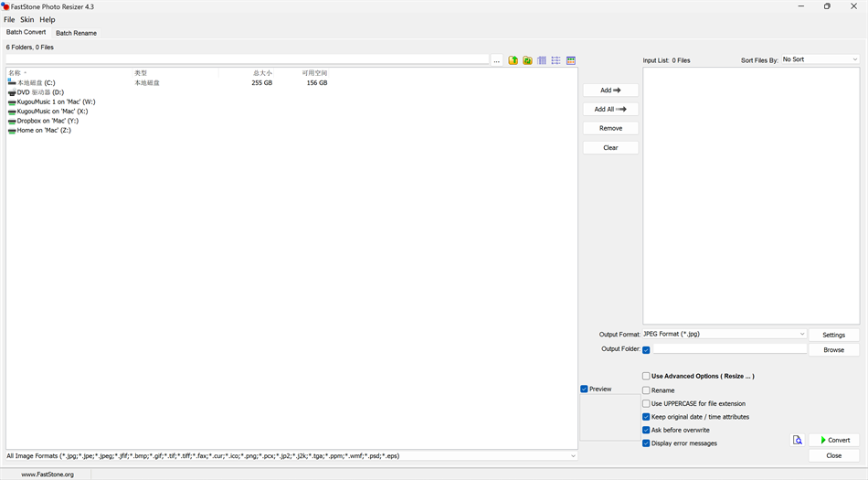Enable the Rename checkbox
The width and height of the screenshot is (868, 480).
tap(646, 390)
